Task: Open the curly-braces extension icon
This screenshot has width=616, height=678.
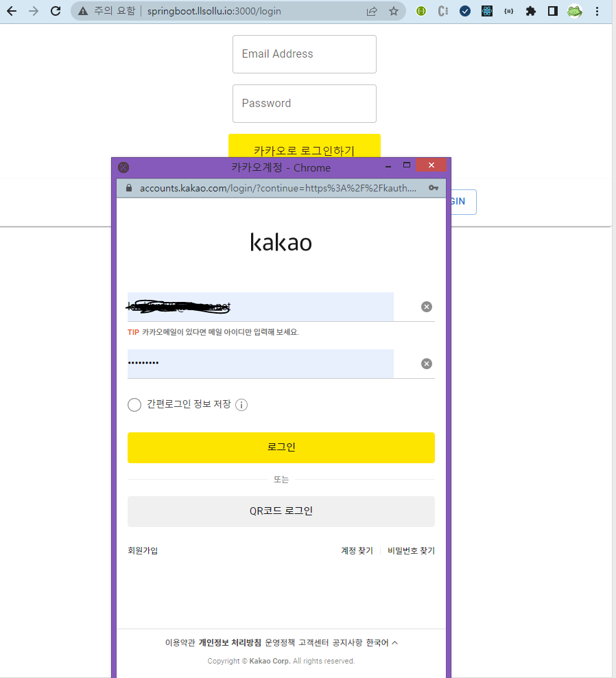Action: click(x=509, y=11)
